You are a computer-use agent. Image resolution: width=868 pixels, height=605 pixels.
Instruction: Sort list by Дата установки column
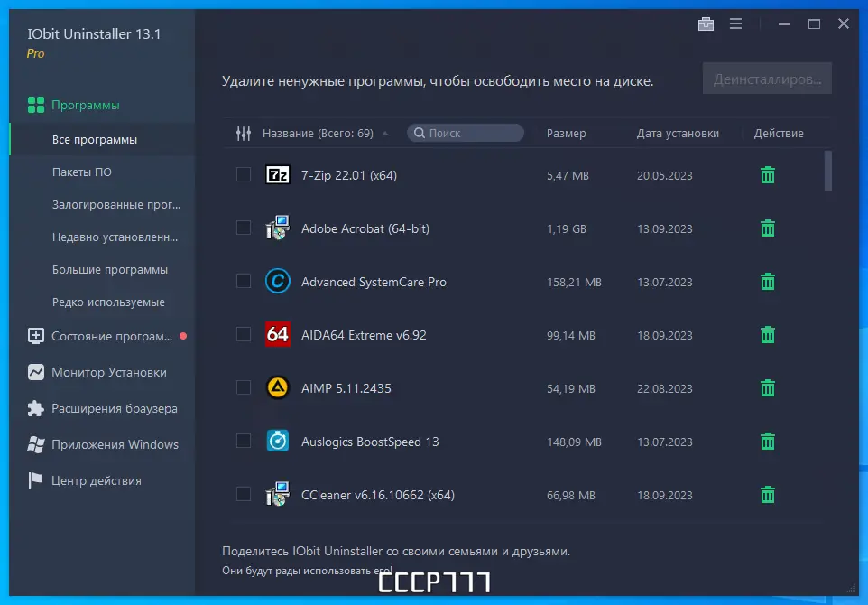(678, 134)
